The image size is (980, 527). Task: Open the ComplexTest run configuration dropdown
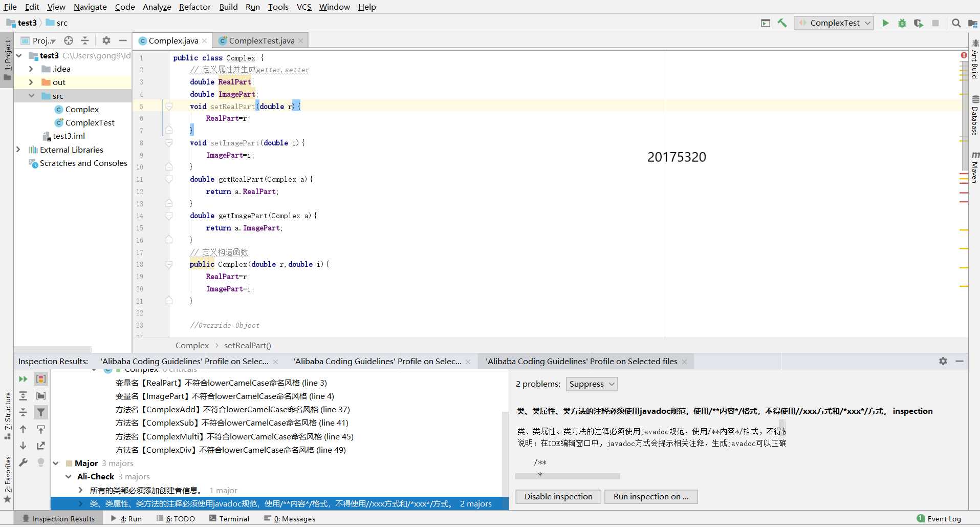pos(834,23)
